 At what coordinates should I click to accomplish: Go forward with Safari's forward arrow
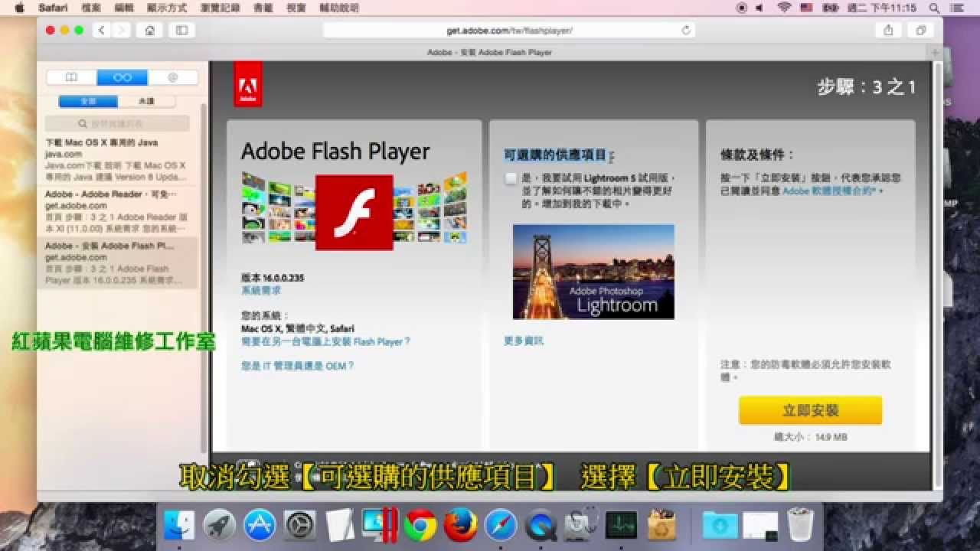pos(121,30)
